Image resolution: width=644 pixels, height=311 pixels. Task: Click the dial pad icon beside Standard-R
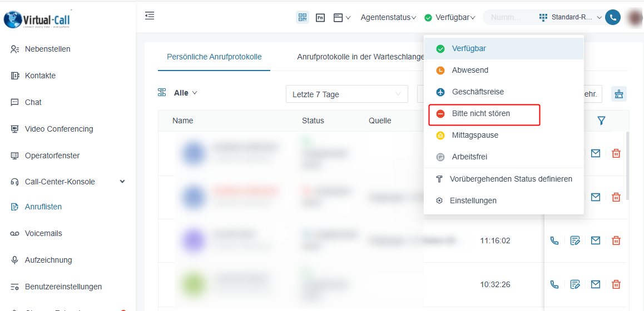click(543, 17)
